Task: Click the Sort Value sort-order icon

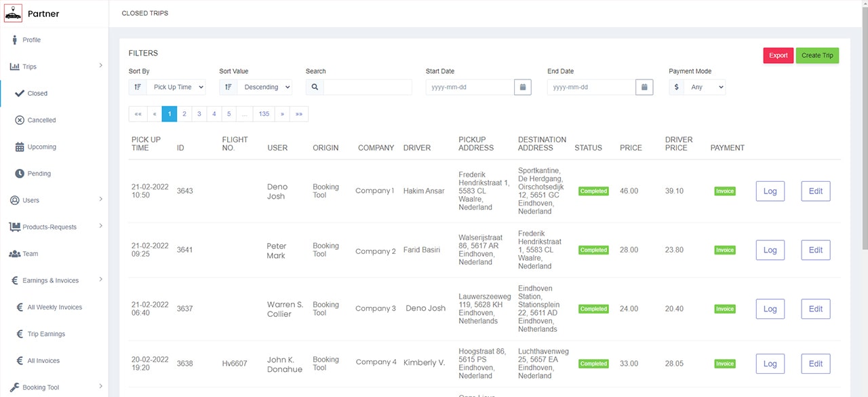Action: (228, 87)
